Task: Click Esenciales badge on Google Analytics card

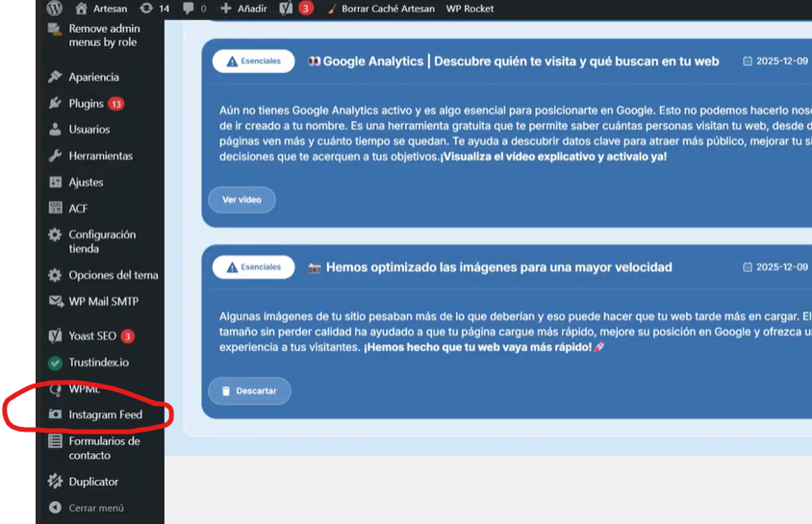Action: pyautogui.click(x=253, y=62)
